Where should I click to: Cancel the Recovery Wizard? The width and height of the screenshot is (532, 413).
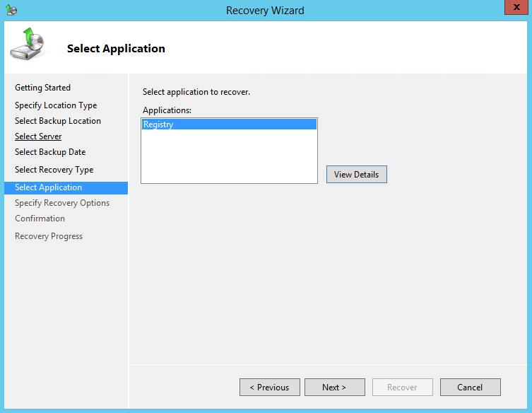tap(471, 388)
